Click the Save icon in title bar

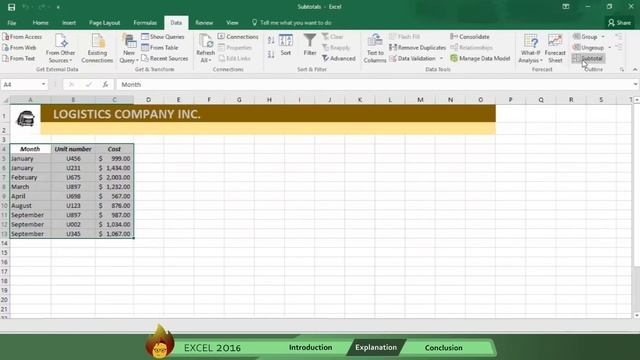click(11, 7)
